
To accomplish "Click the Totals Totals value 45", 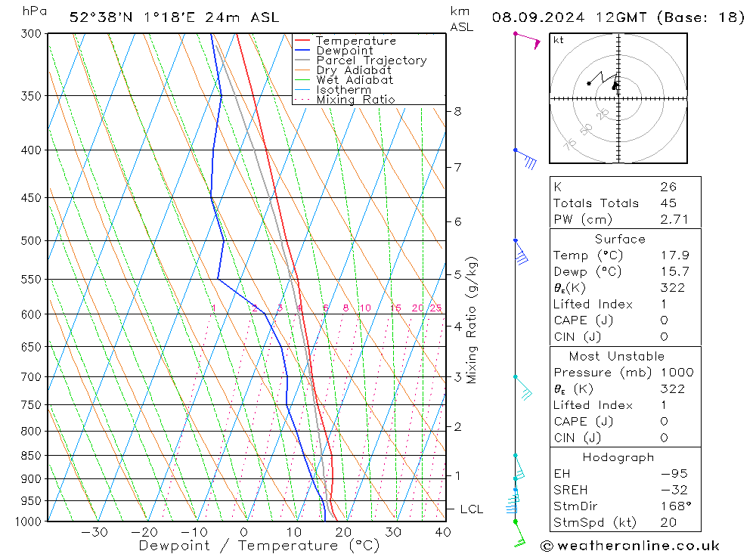I will click(x=668, y=203).
